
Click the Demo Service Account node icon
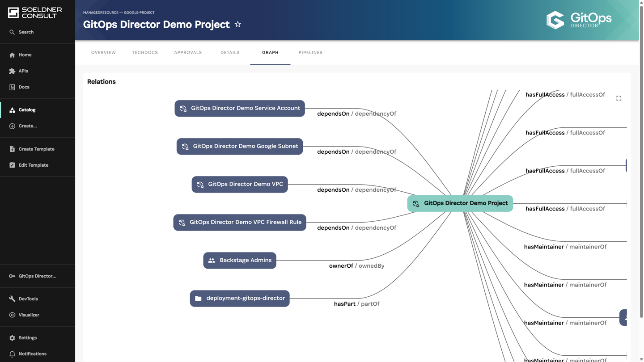point(183,109)
